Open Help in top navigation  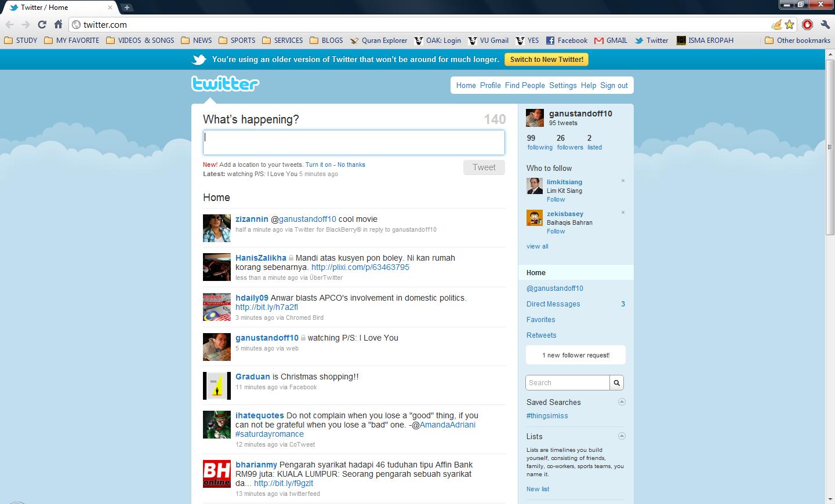[589, 85]
